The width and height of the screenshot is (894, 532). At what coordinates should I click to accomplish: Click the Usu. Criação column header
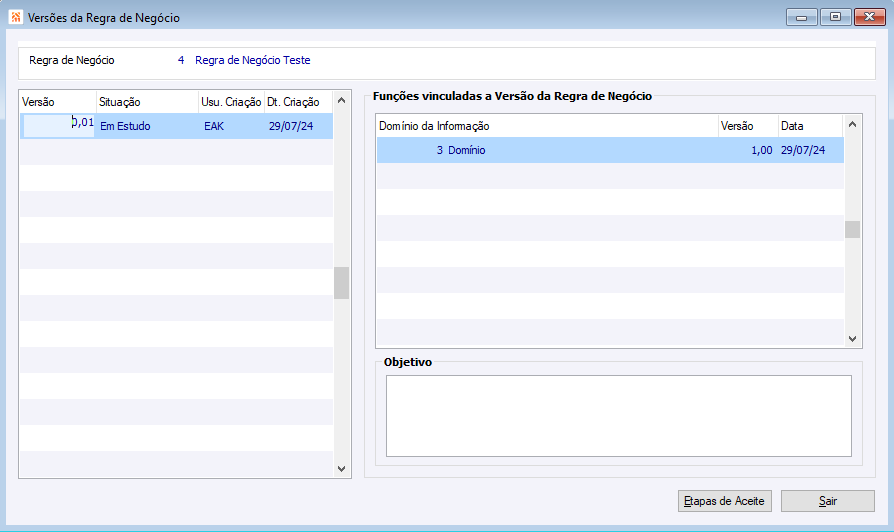point(231,102)
